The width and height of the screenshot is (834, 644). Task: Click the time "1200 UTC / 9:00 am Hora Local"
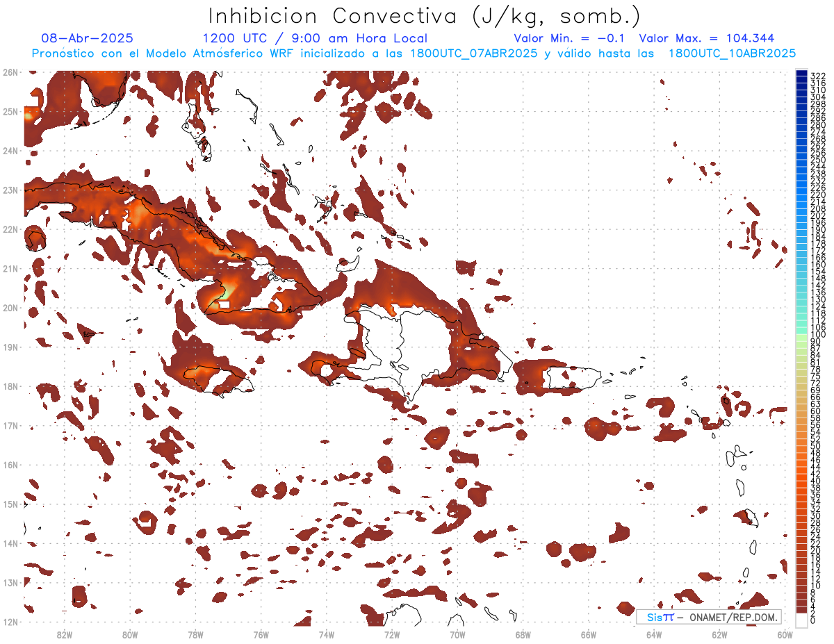(x=315, y=38)
